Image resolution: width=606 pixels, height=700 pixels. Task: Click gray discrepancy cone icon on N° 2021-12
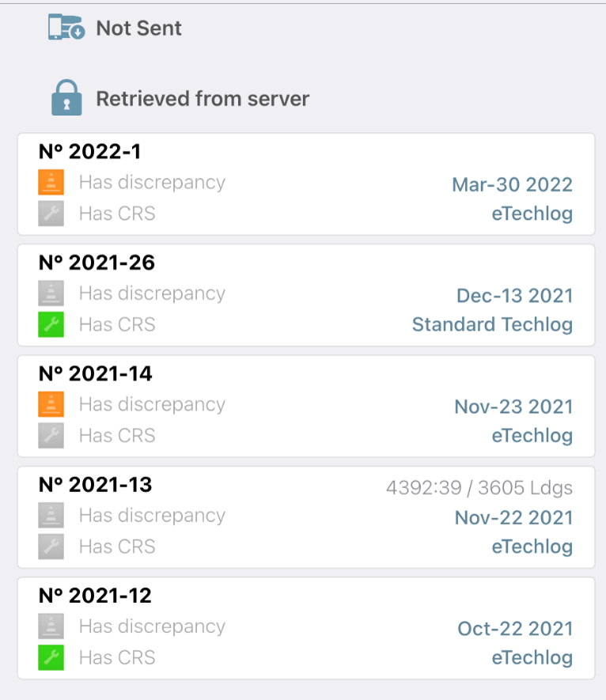click(51, 626)
